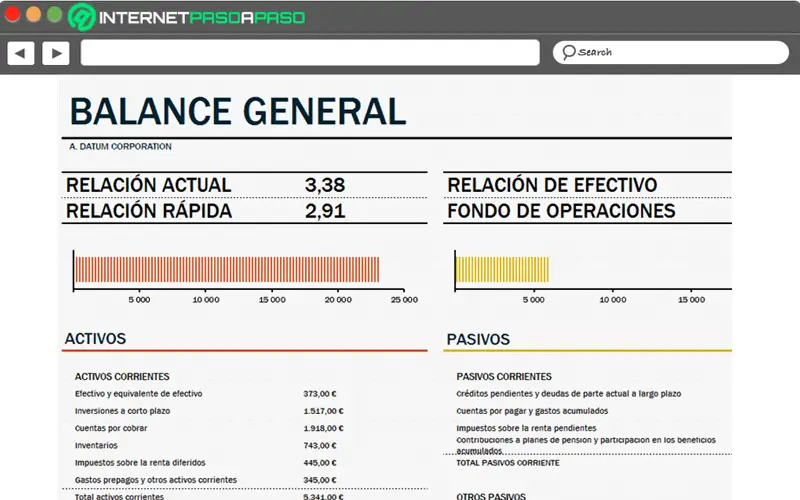Click the green maximize window dot
The image size is (800, 500).
coord(55,15)
